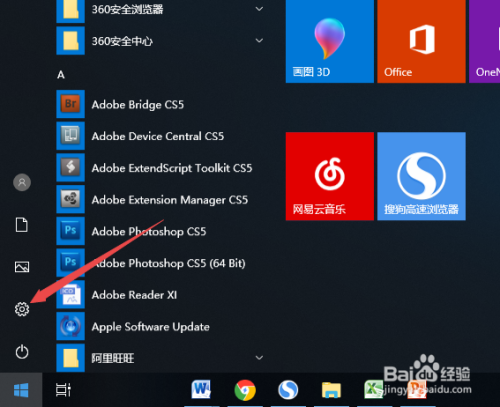Select 360安全中心 folder name
Image resolution: width=500 pixels, height=407 pixels.
coord(122,41)
